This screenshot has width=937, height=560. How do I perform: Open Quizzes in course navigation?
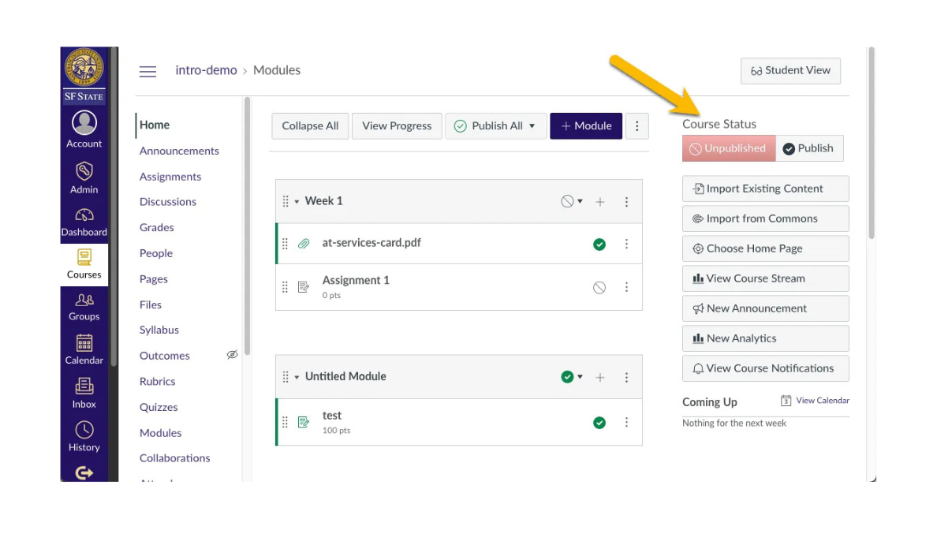[x=159, y=407]
